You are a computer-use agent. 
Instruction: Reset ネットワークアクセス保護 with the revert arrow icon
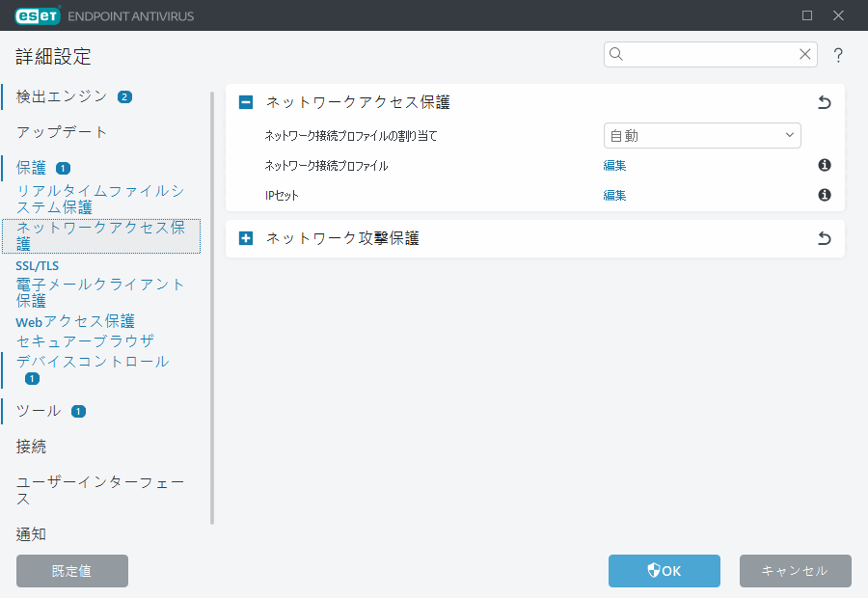tap(824, 101)
